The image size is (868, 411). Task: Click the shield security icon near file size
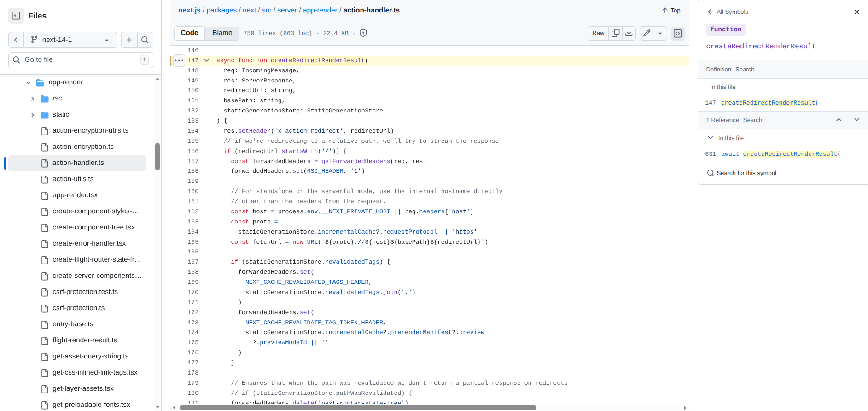(x=363, y=33)
